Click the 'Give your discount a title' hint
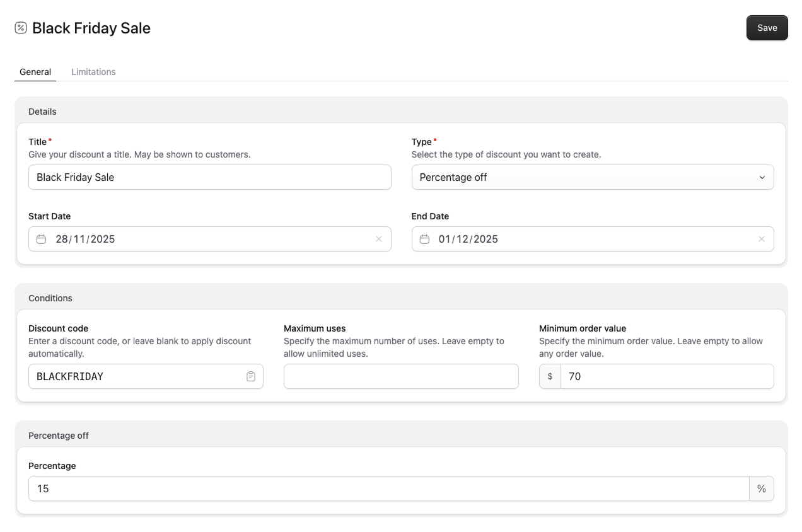Viewport: 802px width, 532px height. (139, 154)
